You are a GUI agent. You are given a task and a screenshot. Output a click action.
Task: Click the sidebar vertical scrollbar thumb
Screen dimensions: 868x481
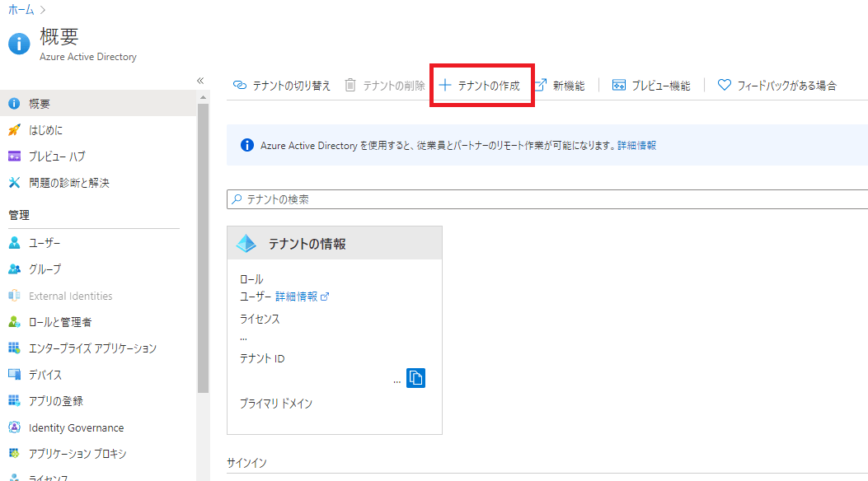[x=203, y=248]
